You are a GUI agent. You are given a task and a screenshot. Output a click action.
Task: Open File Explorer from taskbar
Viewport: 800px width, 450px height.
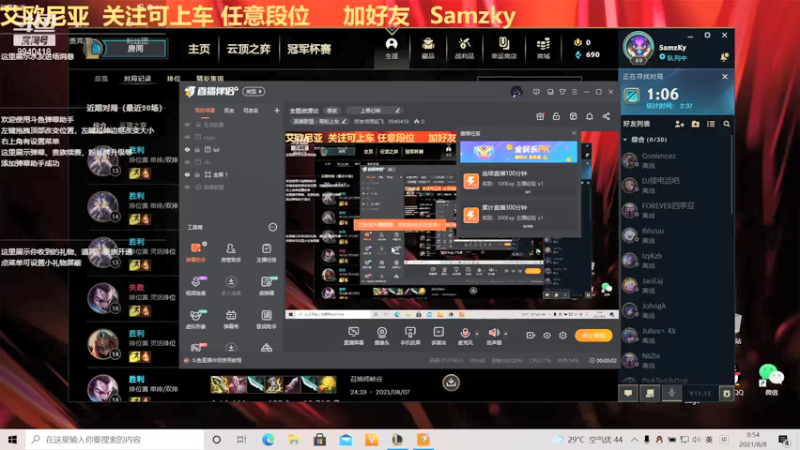pyautogui.click(x=294, y=439)
